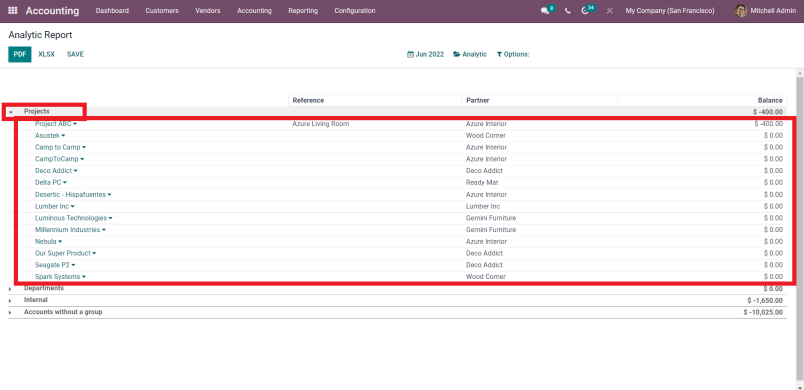Export the report as XLSX
This screenshot has width=804, height=390.
[46, 54]
